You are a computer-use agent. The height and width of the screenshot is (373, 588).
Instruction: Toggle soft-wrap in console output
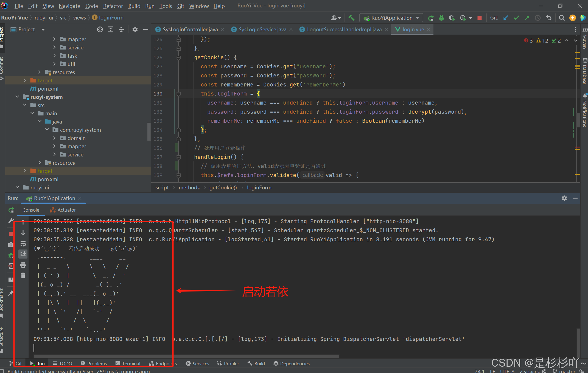[23, 243]
